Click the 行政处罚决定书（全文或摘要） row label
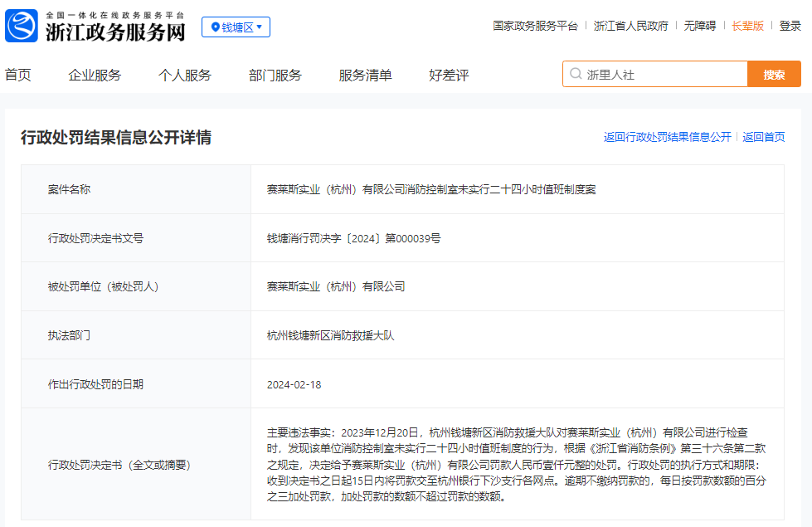Image resolution: width=812 pixels, height=527 pixels. (119, 465)
